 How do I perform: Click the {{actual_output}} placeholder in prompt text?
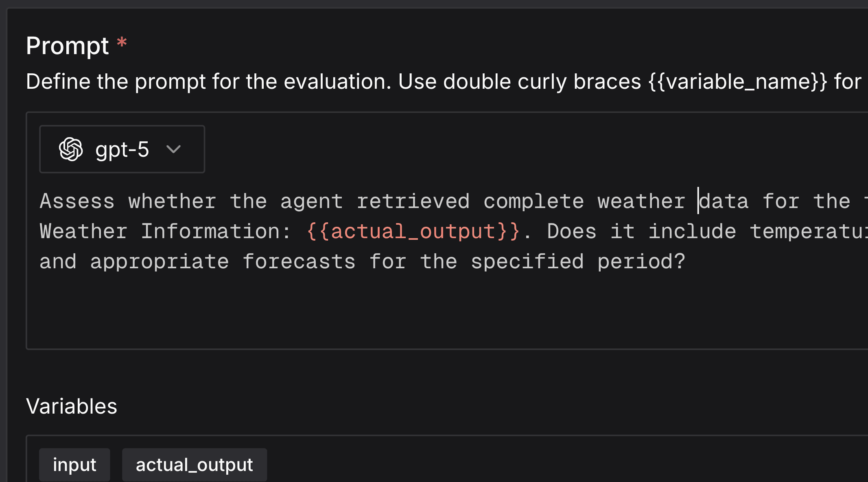[x=413, y=232]
